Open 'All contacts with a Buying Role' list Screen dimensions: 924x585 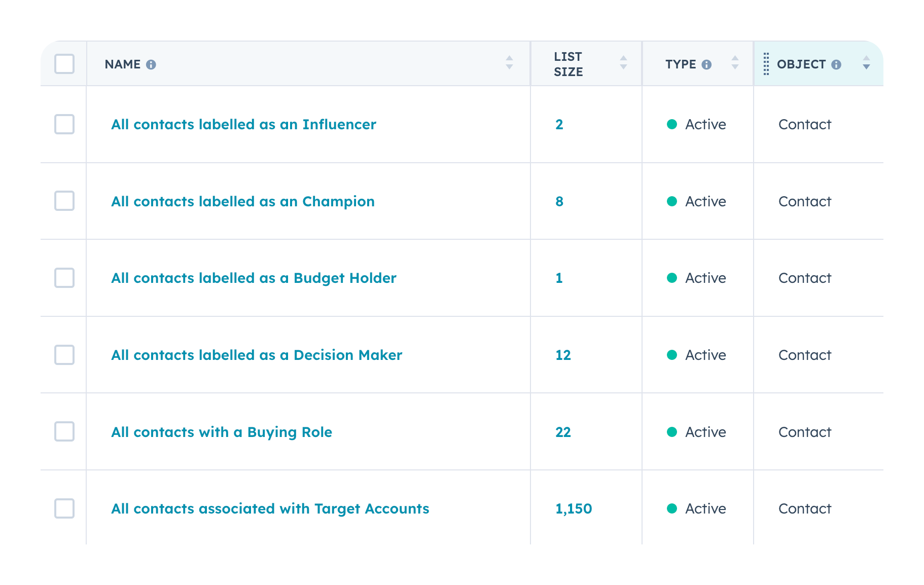(x=222, y=432)
